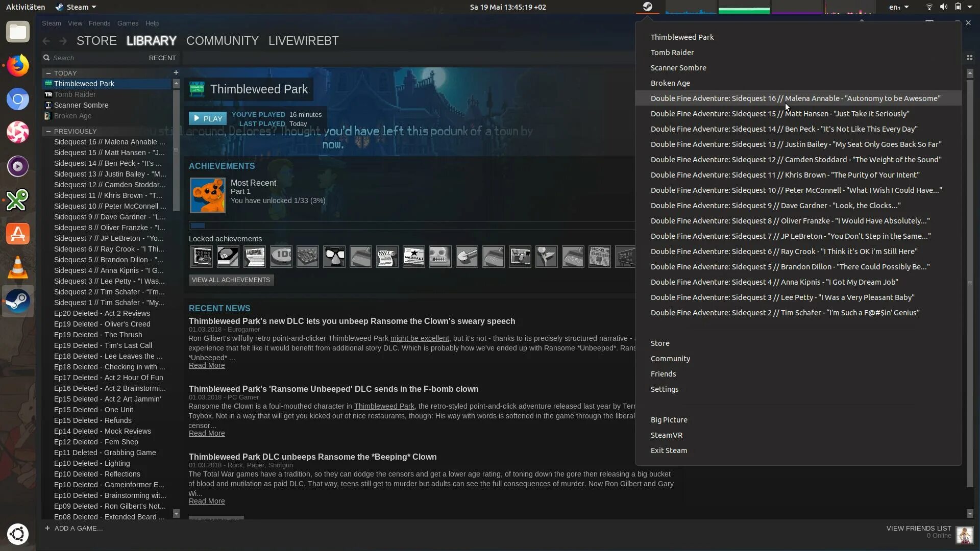Select Big Picture in the tray menu
This screenshot has width=980, height=551.
click(x=669, y=420)
